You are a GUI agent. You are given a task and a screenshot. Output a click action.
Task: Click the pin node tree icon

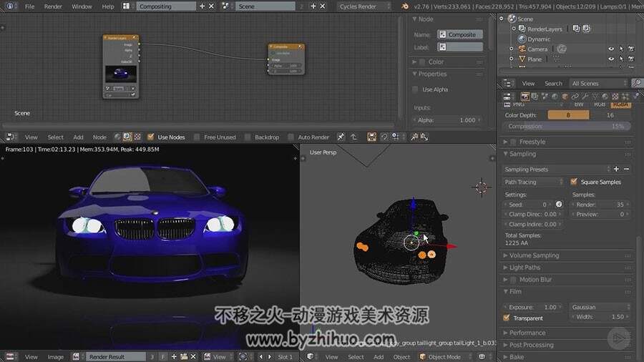(341, 137)
